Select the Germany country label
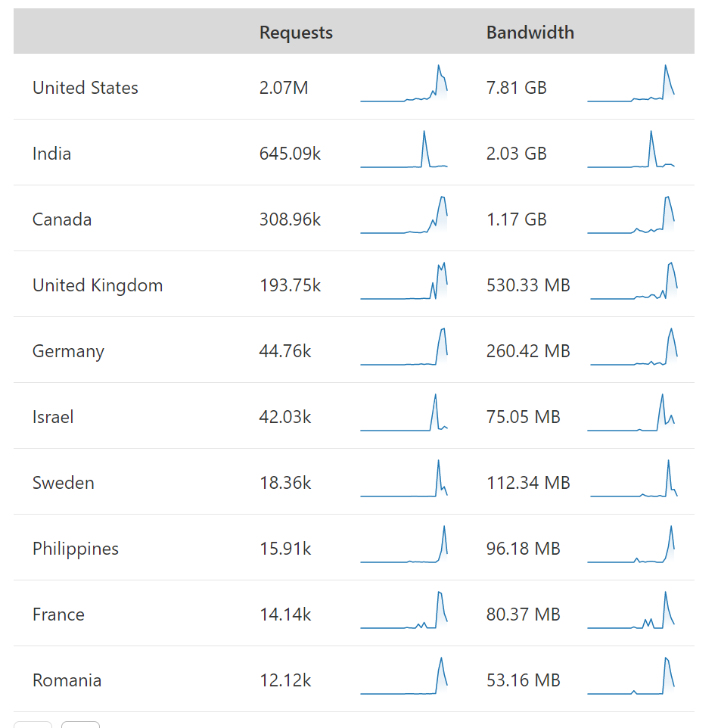Viewport: 718px width, 728px height. (x=68, y=351)
